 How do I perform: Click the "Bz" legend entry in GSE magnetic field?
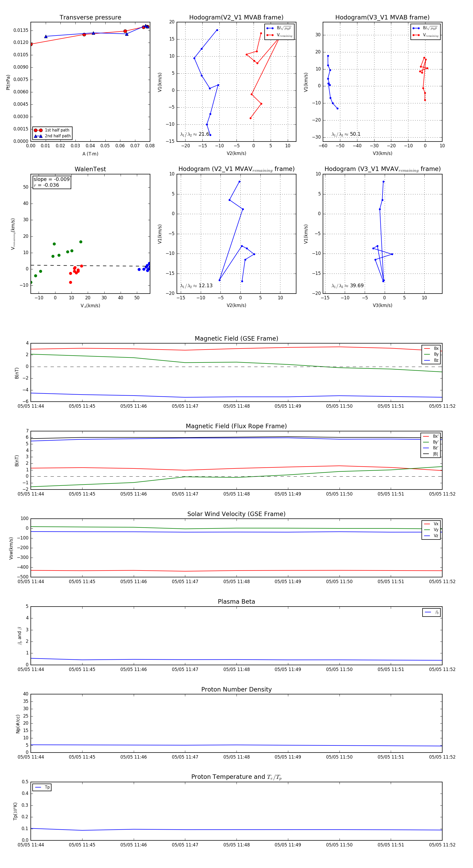[431, 360]
